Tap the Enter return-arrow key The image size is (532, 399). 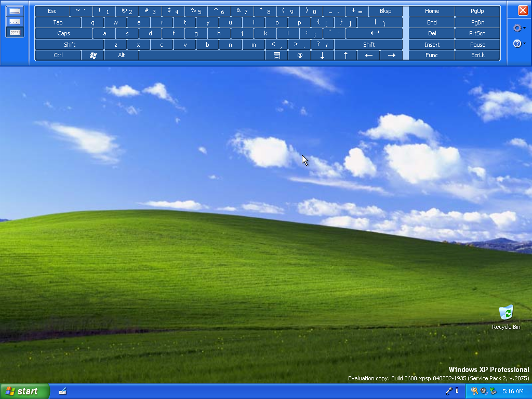(374, 33)
